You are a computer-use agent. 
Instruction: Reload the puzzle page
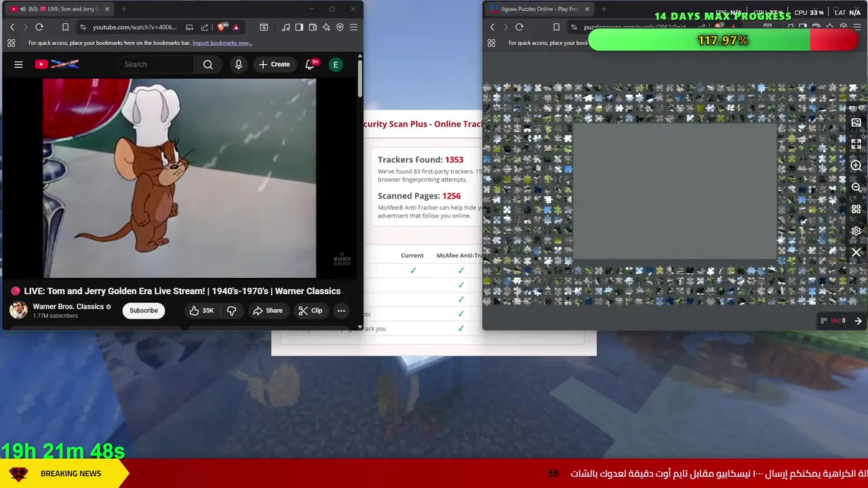coord(519,27)
